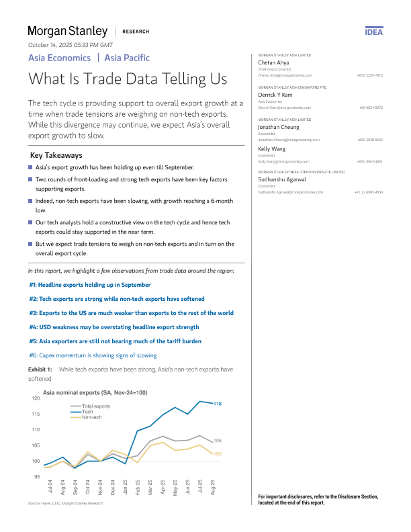Click the report title heading

[128, 79]
